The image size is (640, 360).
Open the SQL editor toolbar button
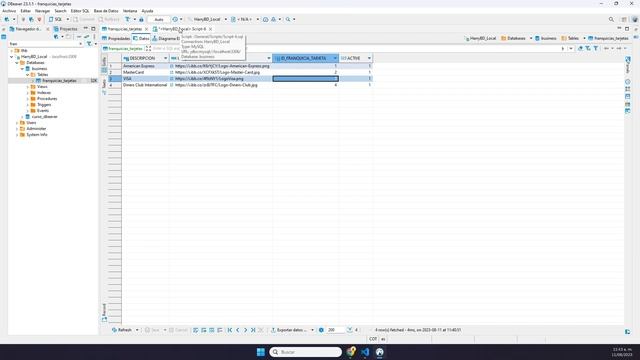[56, 19]
